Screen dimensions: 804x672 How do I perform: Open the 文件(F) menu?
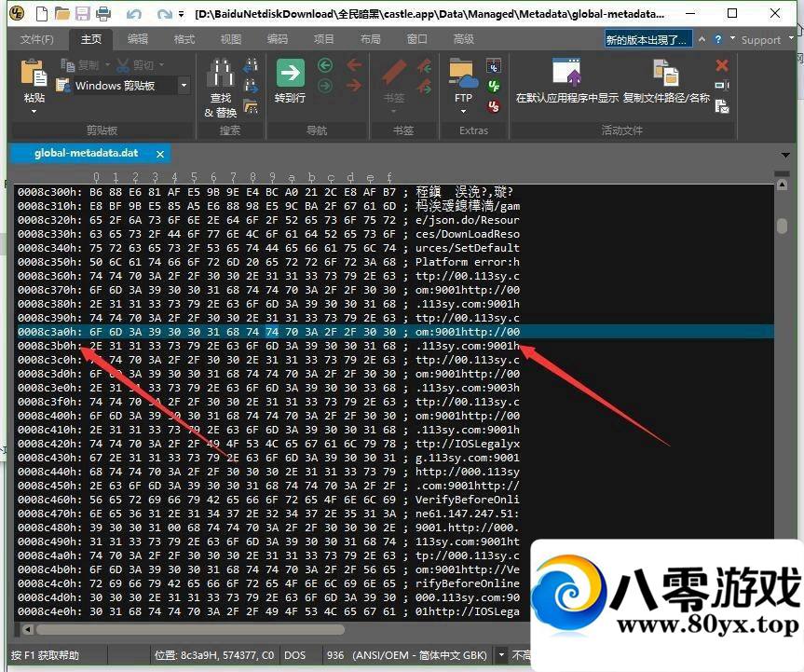(37, 39)
